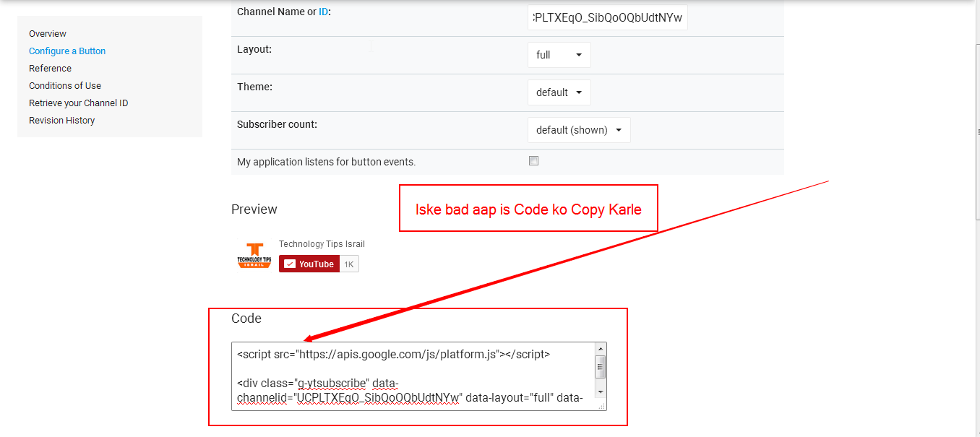Click the Channel Name or ID input field

pyautogui.click(x=608, y=17)
